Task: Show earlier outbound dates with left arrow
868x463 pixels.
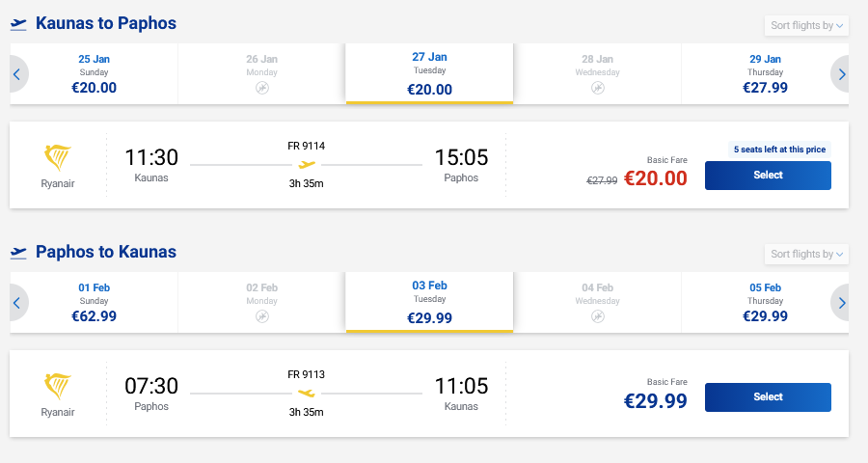Action: click(x=16, y=74)
